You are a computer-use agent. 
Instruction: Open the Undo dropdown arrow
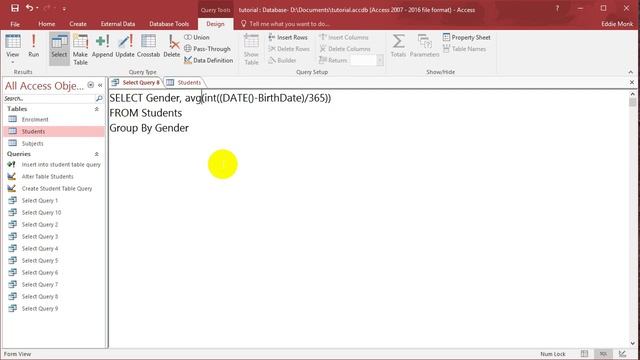[37, 8]
